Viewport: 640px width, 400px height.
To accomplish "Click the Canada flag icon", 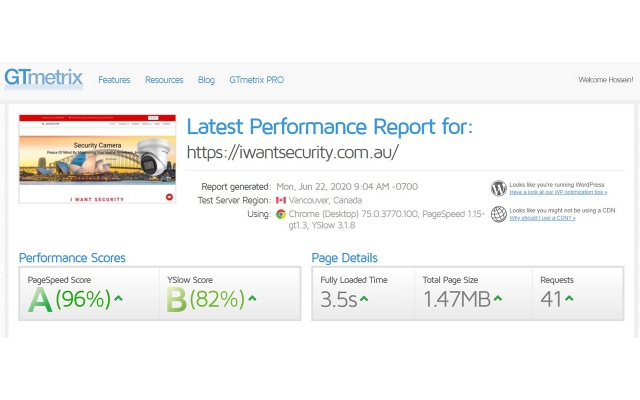I will coord(281,200).
